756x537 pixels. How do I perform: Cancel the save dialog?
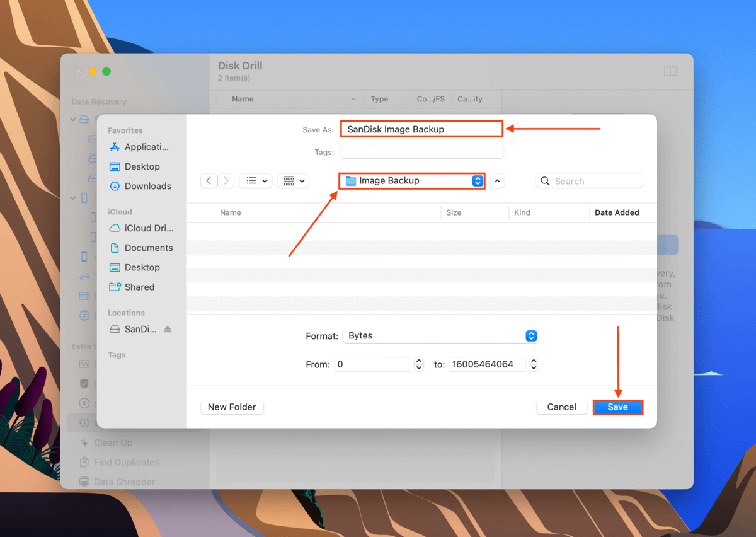click(561, 407)
